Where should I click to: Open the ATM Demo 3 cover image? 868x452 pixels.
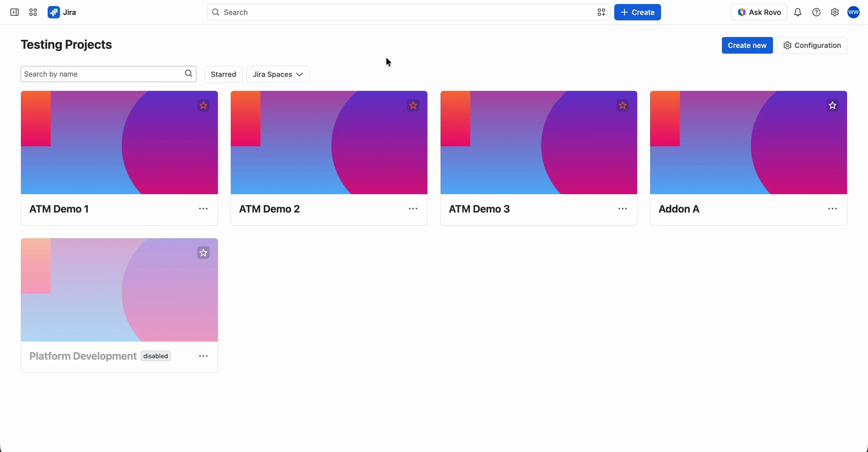539,142
